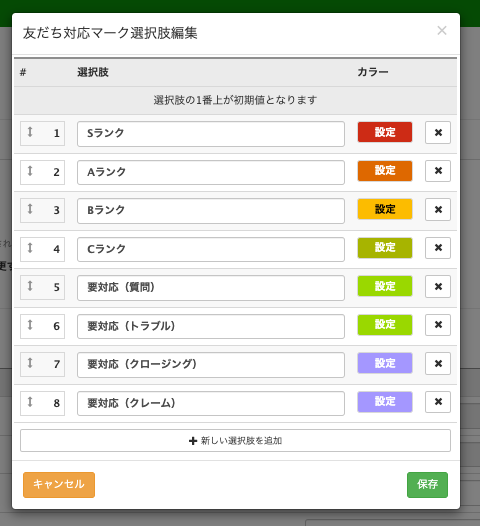This screenshot has height=526, width=480.
Task: Edit the 要対応（クレーム） text field
Action: tap(211, 403)
